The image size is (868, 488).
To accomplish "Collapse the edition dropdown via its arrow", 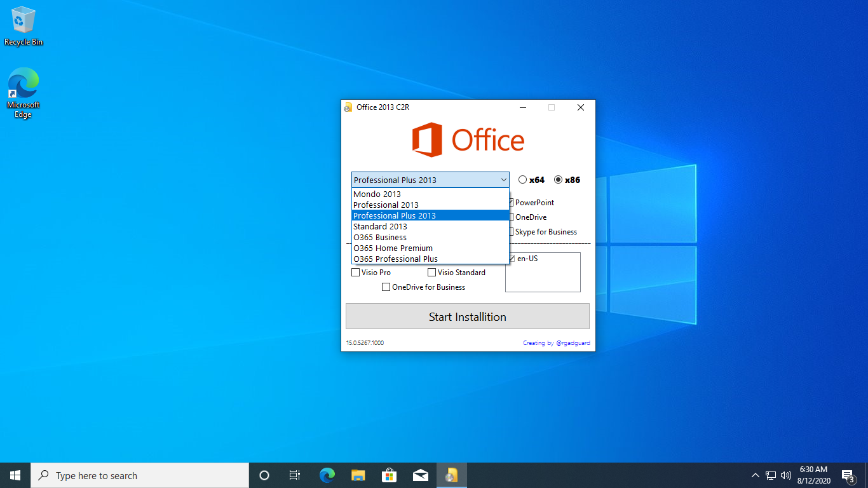I will point(503,180).
